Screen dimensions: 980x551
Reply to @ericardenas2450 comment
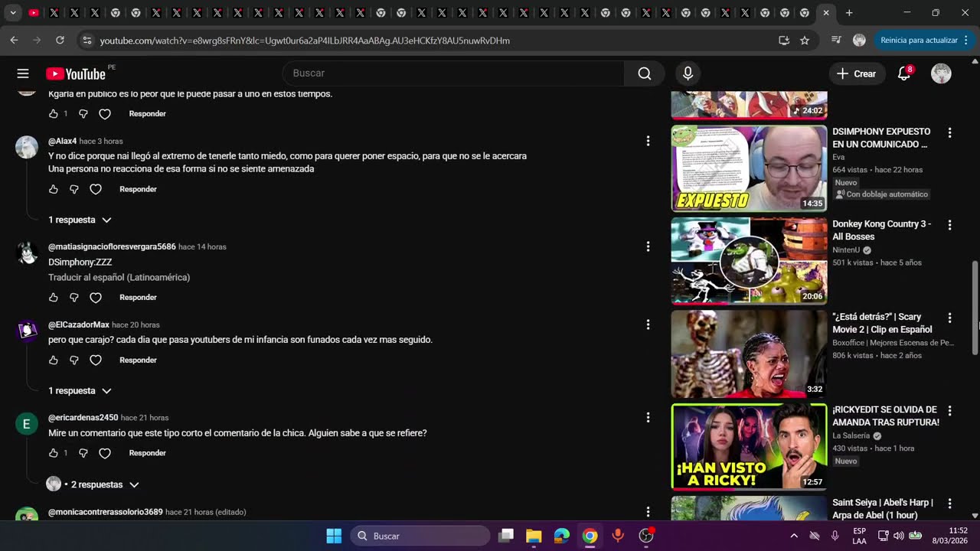pyautogui.click(x=147, y=453)
